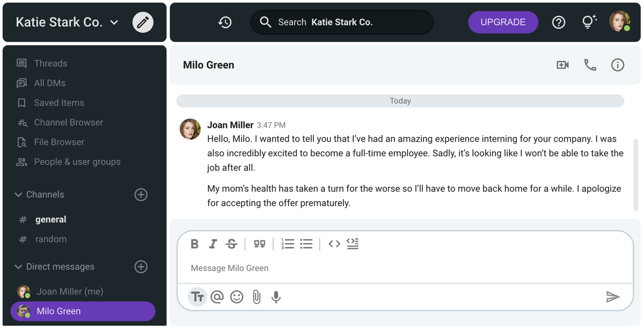This screenshot has width=644, height=328.
Task: Start a video call with Milo Green
Action: [x=562, y=64]
